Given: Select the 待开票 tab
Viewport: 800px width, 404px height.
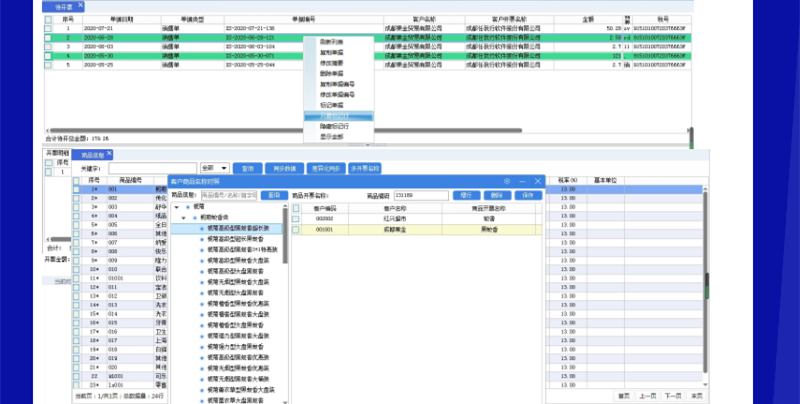Looking at the screenshot, I should pos(63,7).
